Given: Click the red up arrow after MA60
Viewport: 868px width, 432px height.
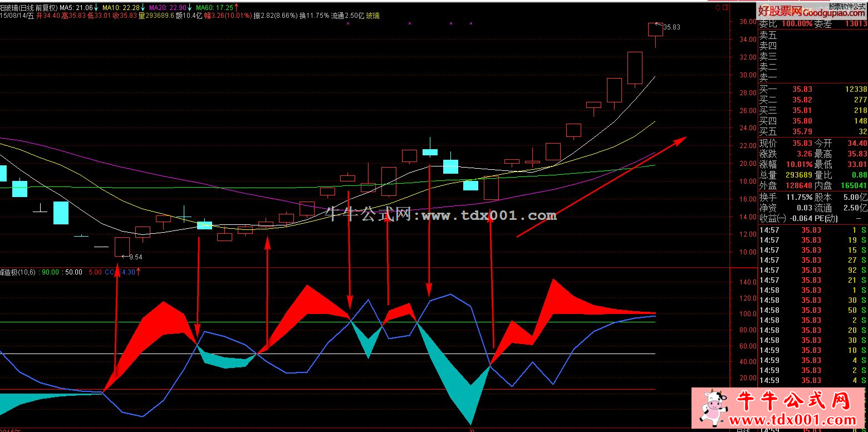Looking at the screenshot, I should pyautogui.click(x=237, y=8).
